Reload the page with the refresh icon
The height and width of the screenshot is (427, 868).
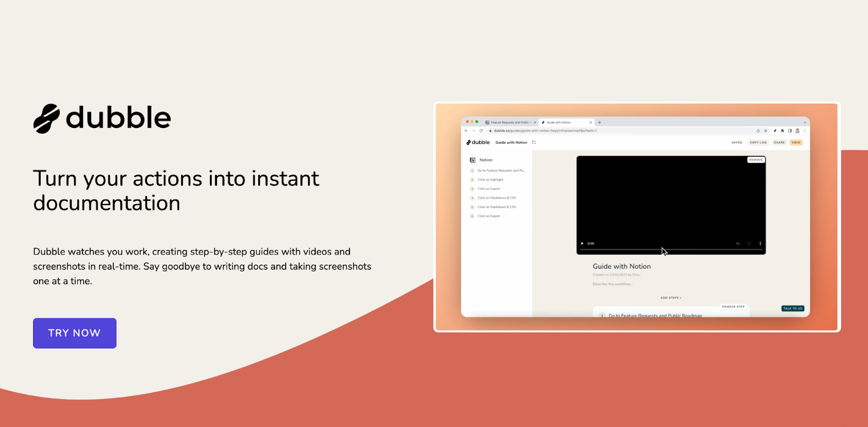click(x=481, y=131)
